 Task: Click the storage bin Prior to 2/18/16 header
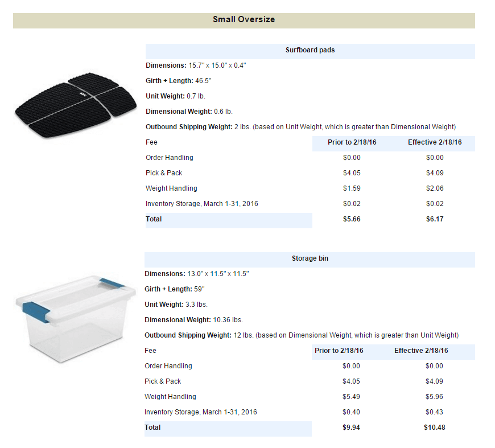point(339,351)
